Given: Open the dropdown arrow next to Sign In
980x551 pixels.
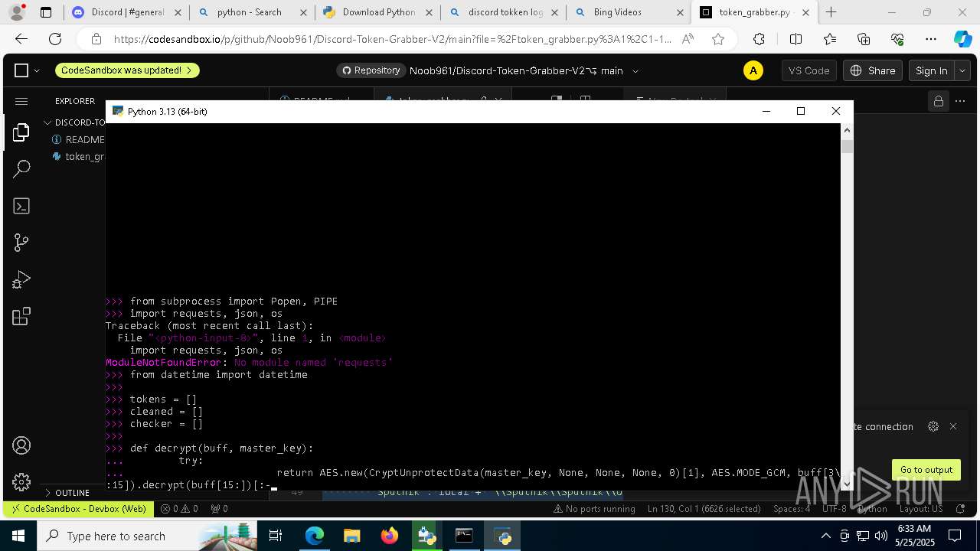Looking at the screenshot, I should coord(962,70).
